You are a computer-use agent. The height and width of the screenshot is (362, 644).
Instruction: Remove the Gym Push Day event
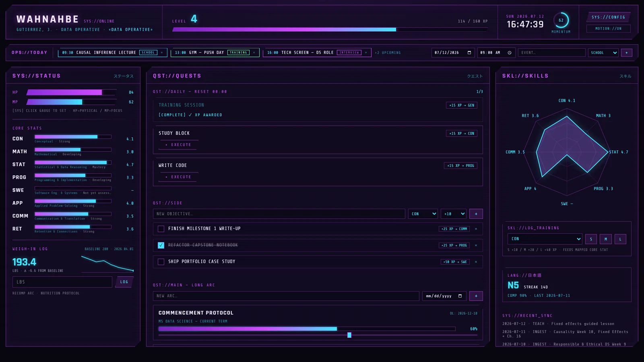point(254,53)
